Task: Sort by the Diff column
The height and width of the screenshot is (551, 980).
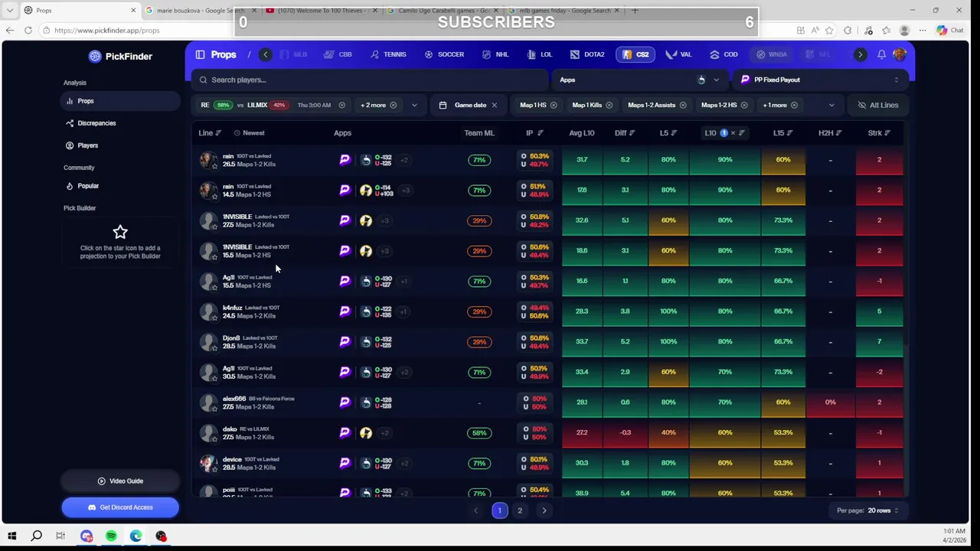Action: (x=624, y=133)
